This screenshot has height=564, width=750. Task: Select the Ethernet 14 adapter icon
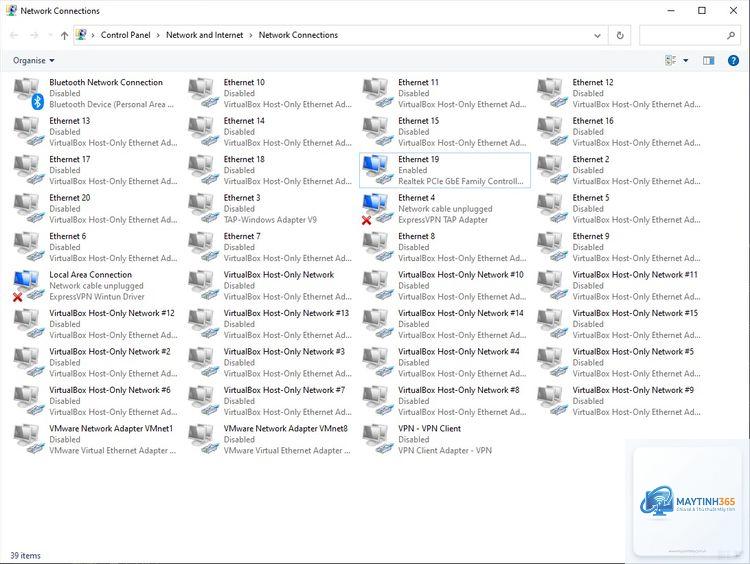203,132
